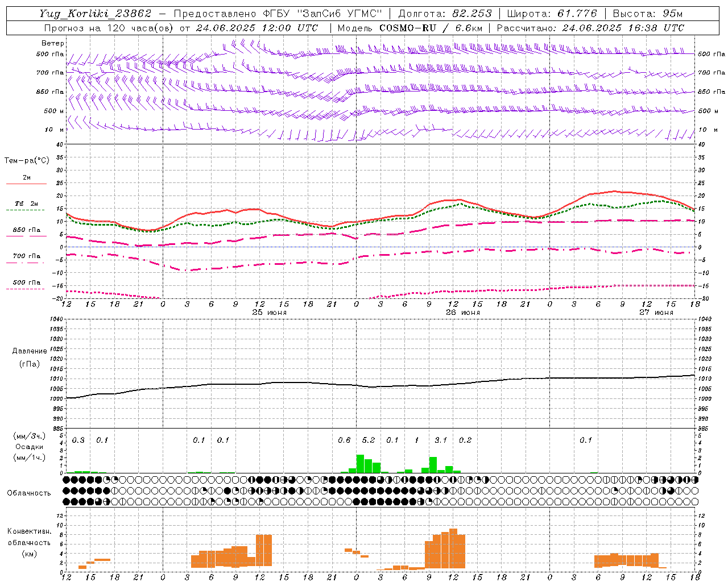
Task: Click the Давление pressure panel label
Action: [30, 351]
